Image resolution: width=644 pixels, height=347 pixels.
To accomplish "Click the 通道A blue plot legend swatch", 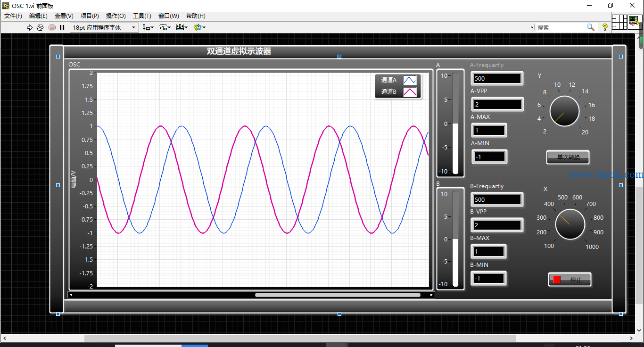I will click(410, 80).
